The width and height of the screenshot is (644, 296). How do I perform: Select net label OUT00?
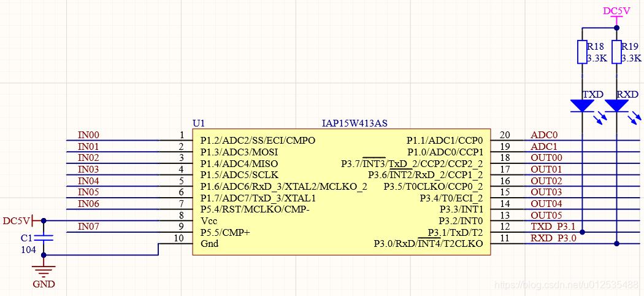pyautogui.click(x=546, y=158)
